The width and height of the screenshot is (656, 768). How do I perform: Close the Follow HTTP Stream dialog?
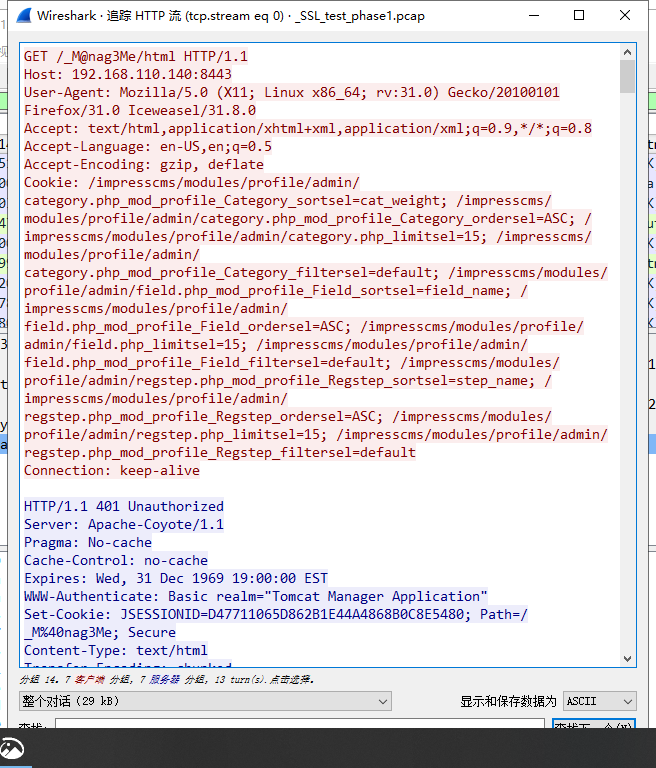(625, 16)
